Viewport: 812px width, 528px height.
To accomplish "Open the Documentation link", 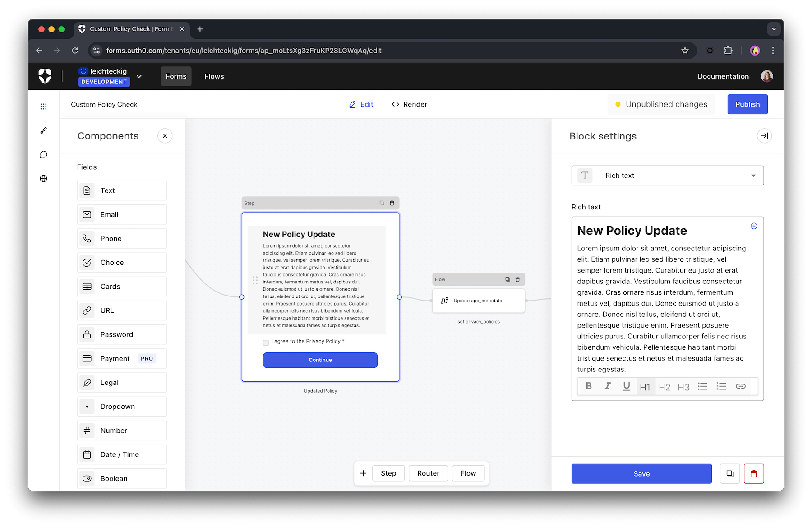I will click(723, 76).
